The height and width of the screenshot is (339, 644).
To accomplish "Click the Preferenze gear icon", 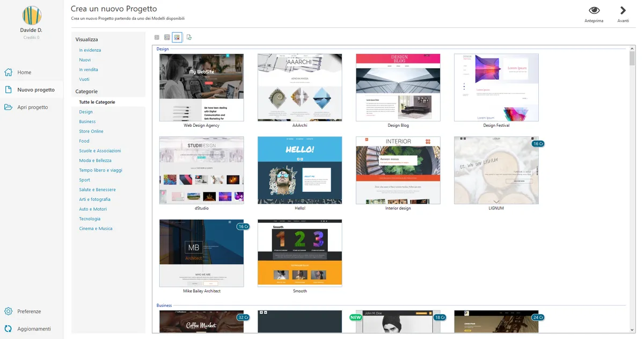I will click(8, 312).
